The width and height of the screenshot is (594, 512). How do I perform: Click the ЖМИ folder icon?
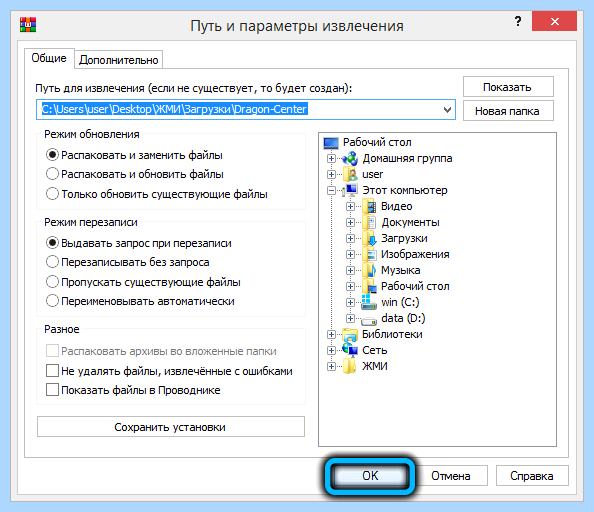click(350, 366)
